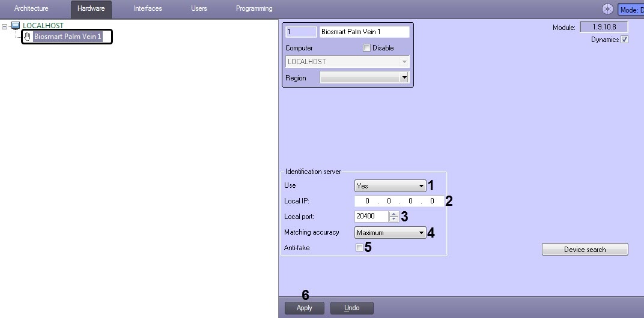
Task: Click the LOCALHOST computer icon in tree
Action: point(16,26)
